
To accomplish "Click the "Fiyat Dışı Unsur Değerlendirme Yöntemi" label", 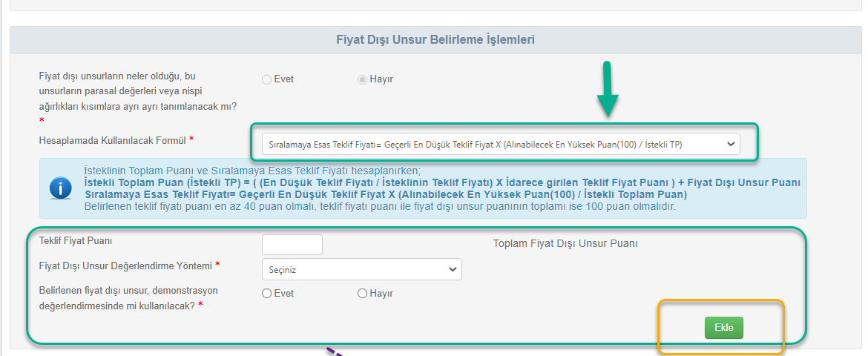I will [125, 265].
